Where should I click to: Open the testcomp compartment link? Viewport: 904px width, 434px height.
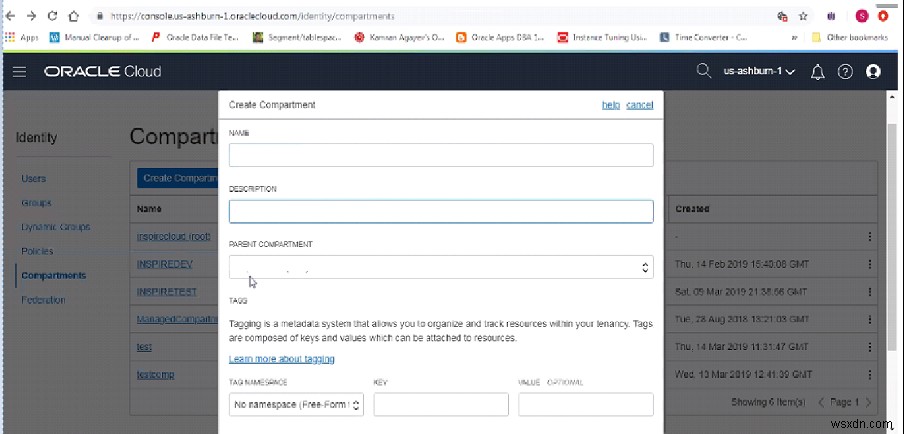[x=156, y=375]
